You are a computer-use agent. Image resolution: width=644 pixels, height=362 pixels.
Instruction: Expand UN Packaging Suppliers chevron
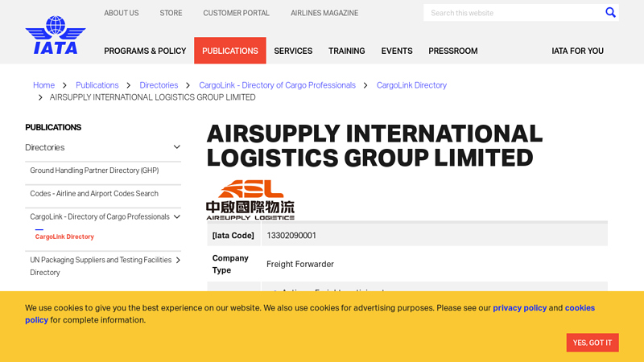tap(178, 260)
